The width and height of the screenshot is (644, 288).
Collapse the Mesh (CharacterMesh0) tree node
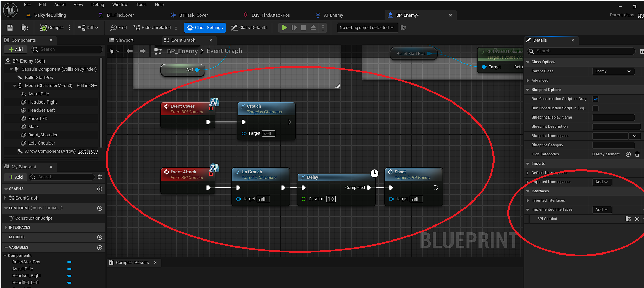pos(15,86)
